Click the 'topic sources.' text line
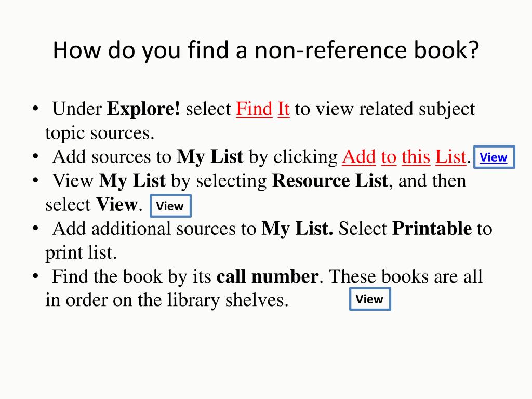532x399 pixels. (x=100, y=134)
